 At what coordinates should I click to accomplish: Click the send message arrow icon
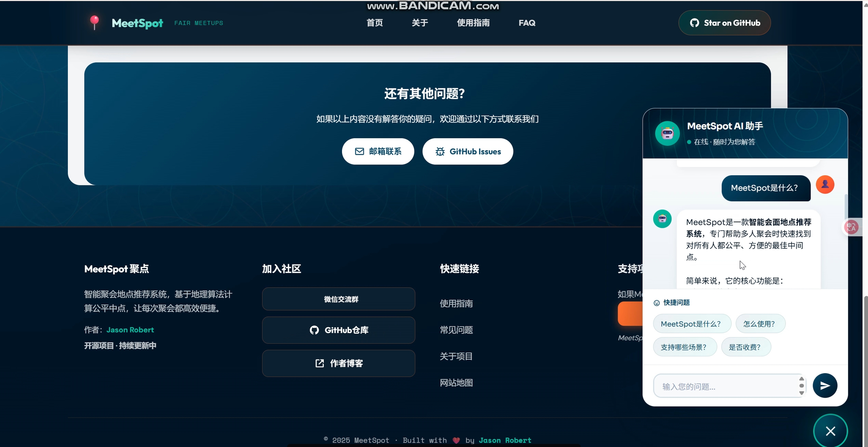pos(825,385)
